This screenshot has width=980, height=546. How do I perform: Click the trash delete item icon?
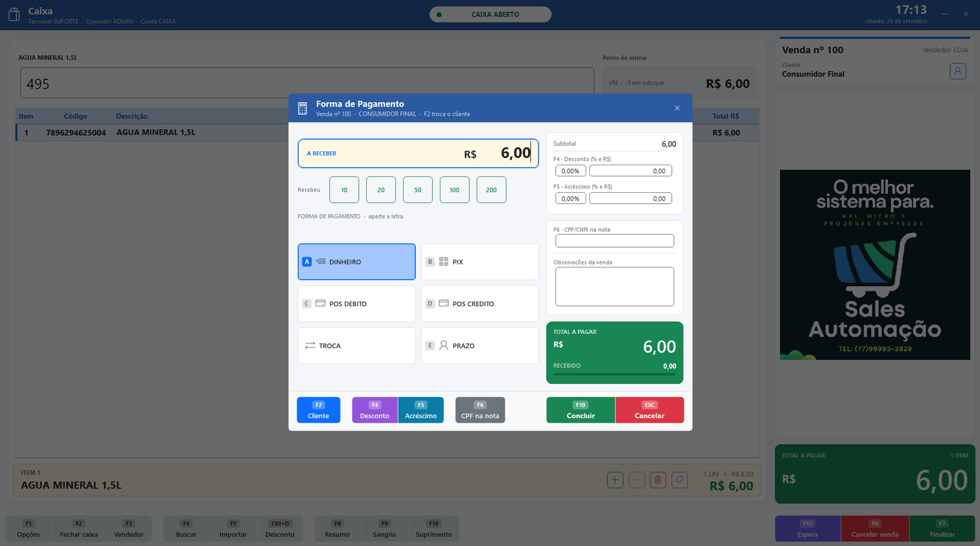(x=658, y=480)
